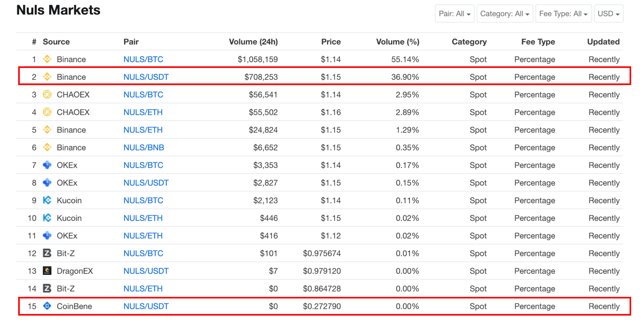Viewport: 644px width, 322px height.
Task: Select volume value $24,824
Action: coord(263,130)
